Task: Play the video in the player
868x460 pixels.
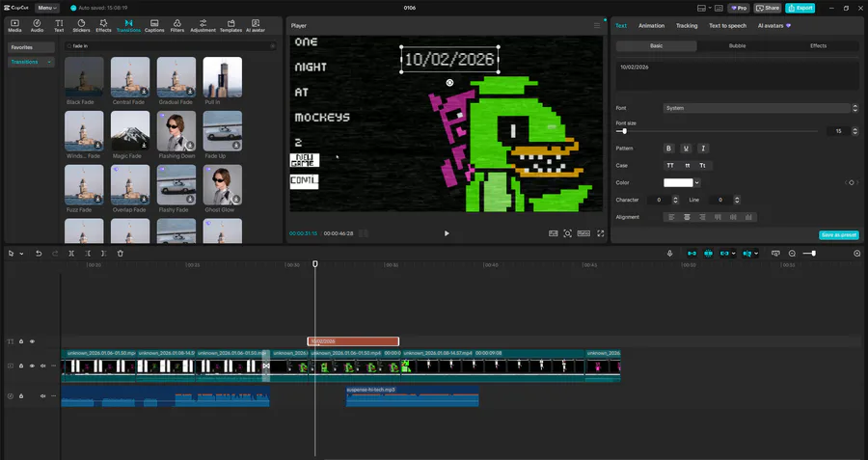Action: coord(447,233)
